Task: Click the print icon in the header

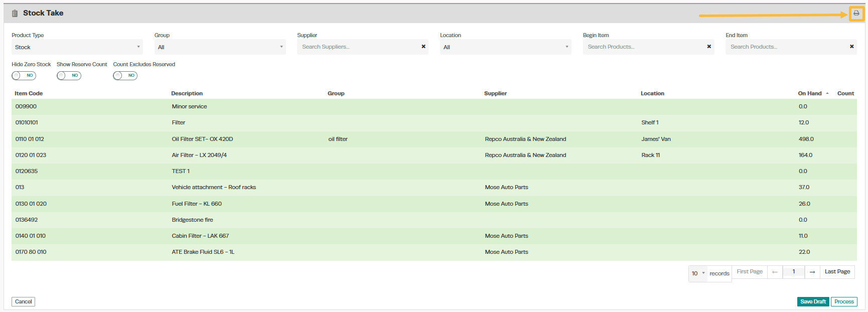Action: click(856, 14)
